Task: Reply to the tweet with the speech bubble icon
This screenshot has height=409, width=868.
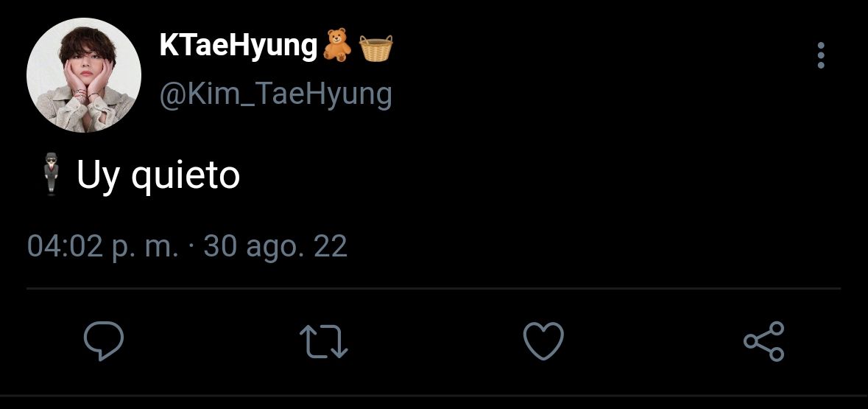Action: pos(104,340)
